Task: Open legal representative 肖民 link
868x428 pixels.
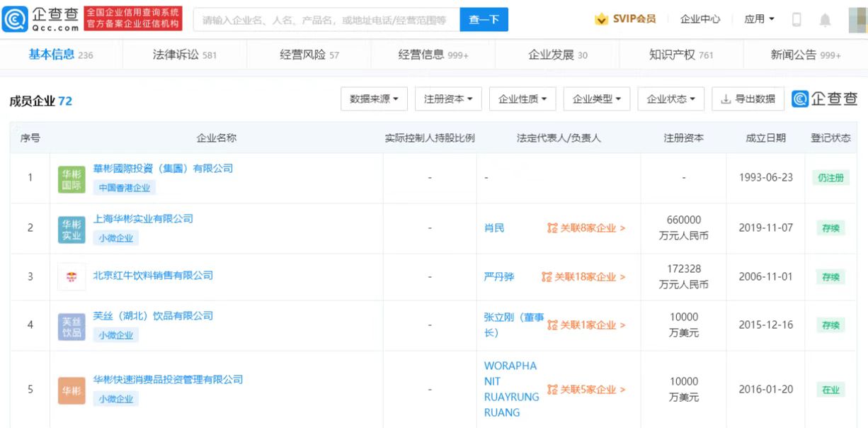Action: coord(494,228)
